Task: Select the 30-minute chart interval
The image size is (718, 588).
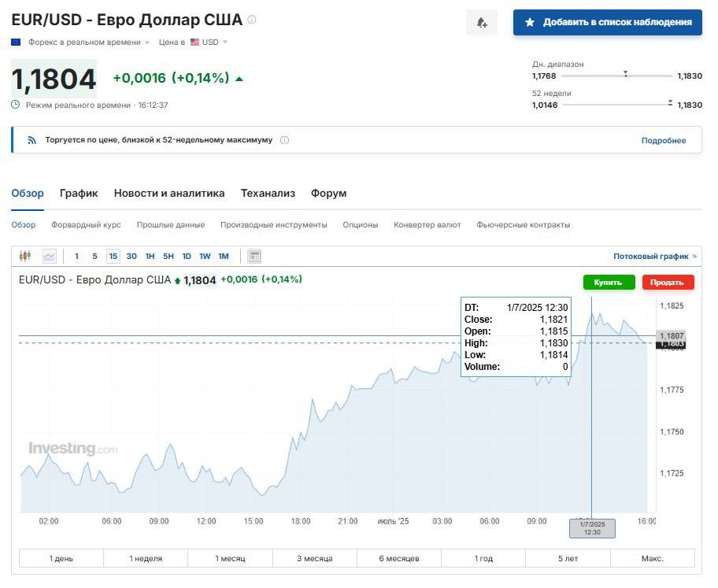Action: tap(131, 256)
